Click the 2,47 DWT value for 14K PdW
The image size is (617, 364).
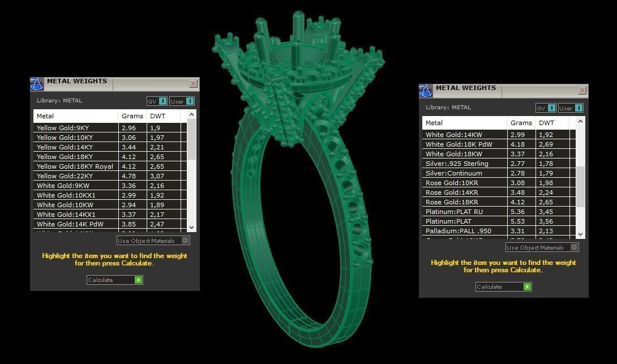pyautogui.click(x=157, y=224)
